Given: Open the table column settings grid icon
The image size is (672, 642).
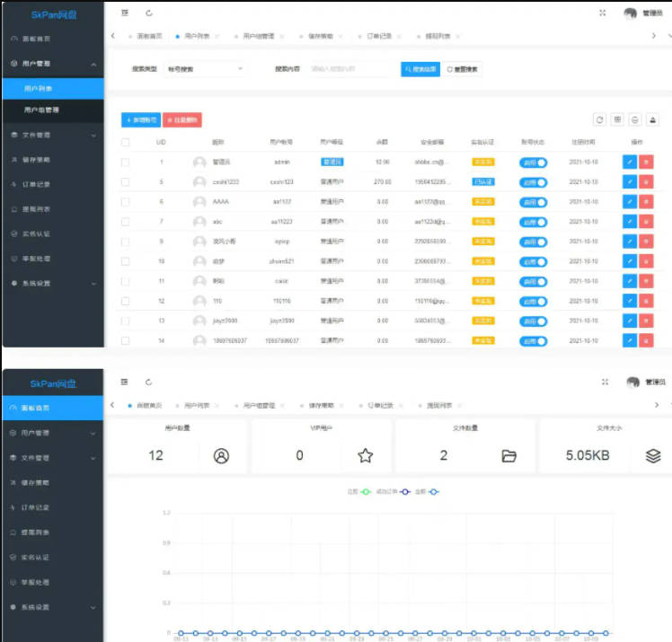Looking at the screenshot, I should point(617,120).
